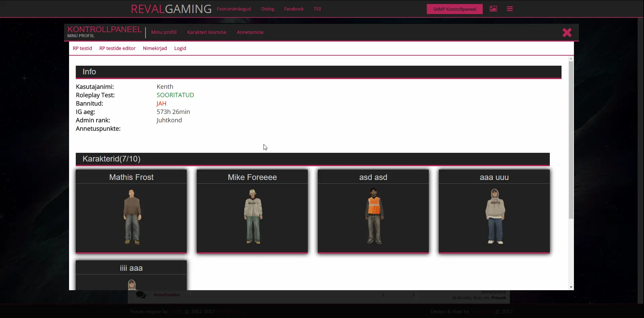Click the Kenth user link in forum footer row
The height and width of the screenshot is (318, 644).
501,298
